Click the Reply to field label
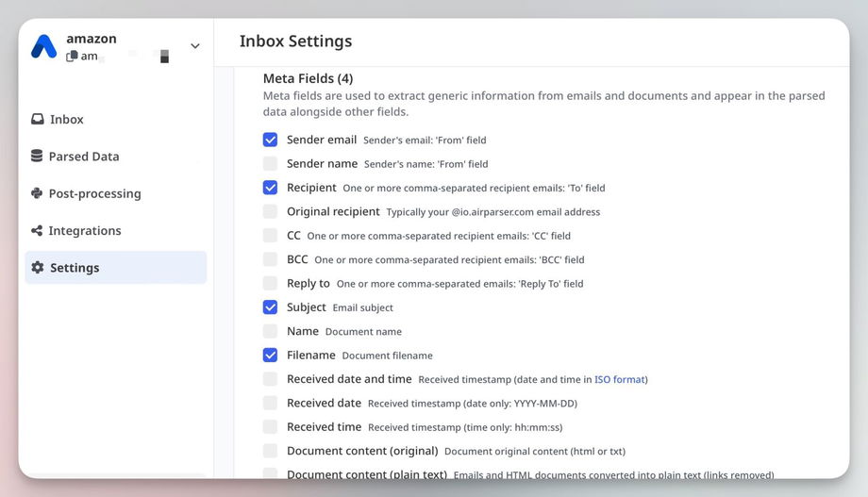The height and width of the screenshot is (497, 868). coord(309,284)
